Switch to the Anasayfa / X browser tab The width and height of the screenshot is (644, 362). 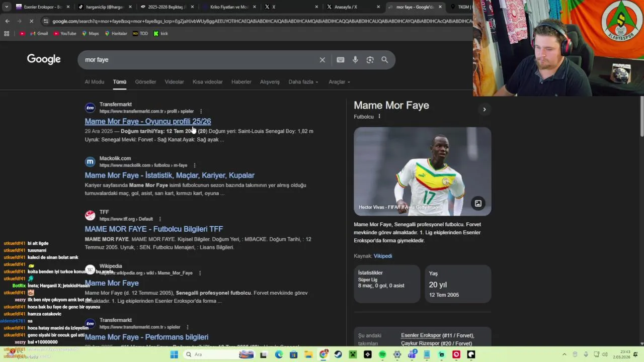point(352,7)
